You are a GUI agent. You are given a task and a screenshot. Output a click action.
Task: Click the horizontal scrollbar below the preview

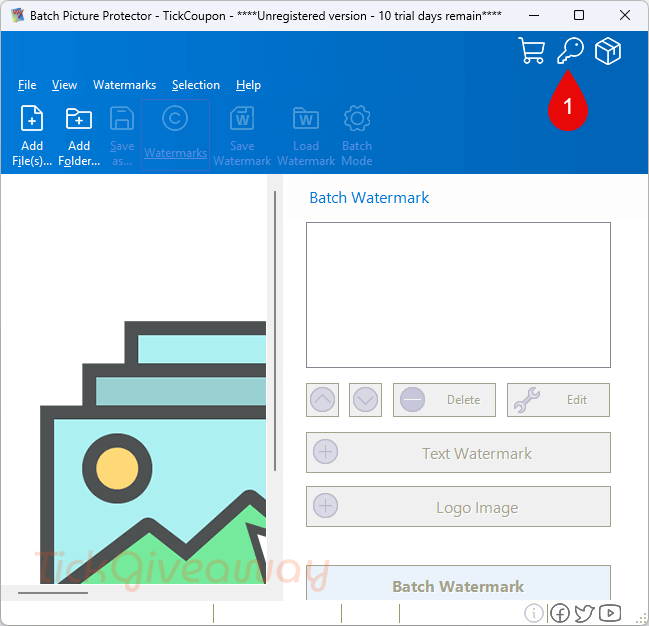(x=53, y=593)
